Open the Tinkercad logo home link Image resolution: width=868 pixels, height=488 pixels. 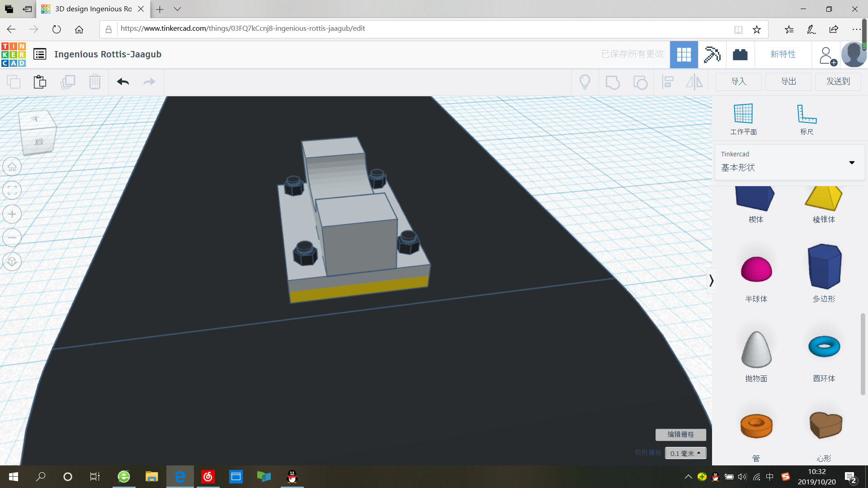click(14, 54)
